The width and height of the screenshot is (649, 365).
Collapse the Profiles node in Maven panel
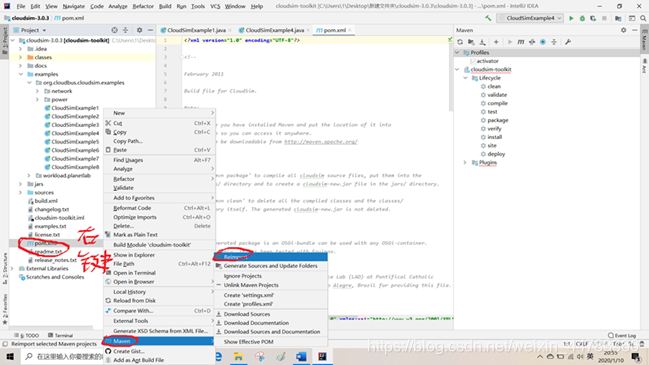click(x=457, y=53)
